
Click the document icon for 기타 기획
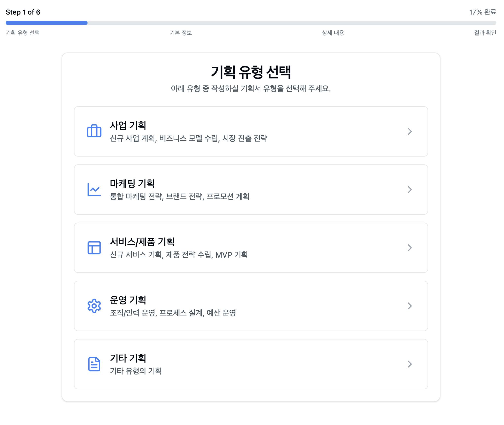[x=94, y=364]
